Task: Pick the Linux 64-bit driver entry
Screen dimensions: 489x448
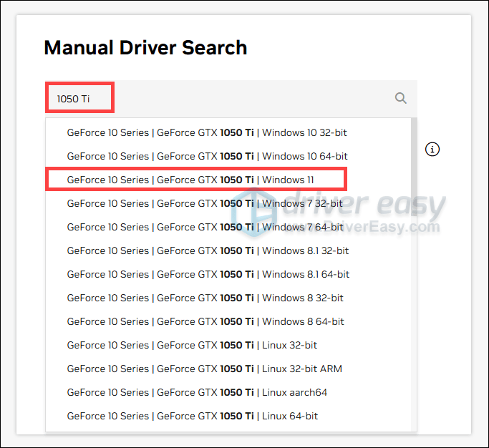Action: tap(192, 416)
